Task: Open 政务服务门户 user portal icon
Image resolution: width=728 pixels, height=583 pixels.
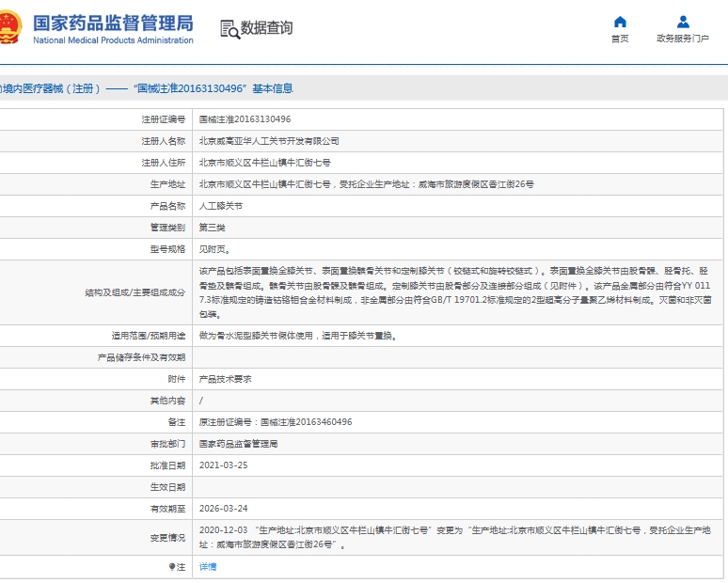Action: point(683,22)
